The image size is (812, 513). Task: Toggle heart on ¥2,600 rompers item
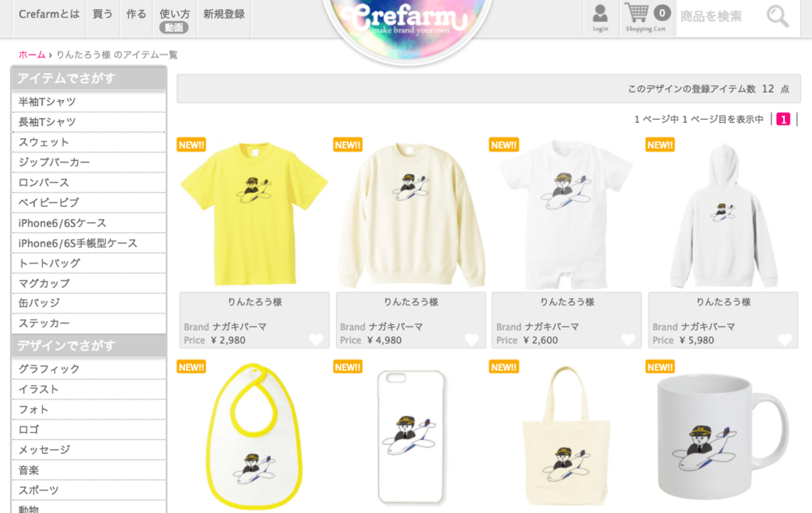tap(628, 340)
